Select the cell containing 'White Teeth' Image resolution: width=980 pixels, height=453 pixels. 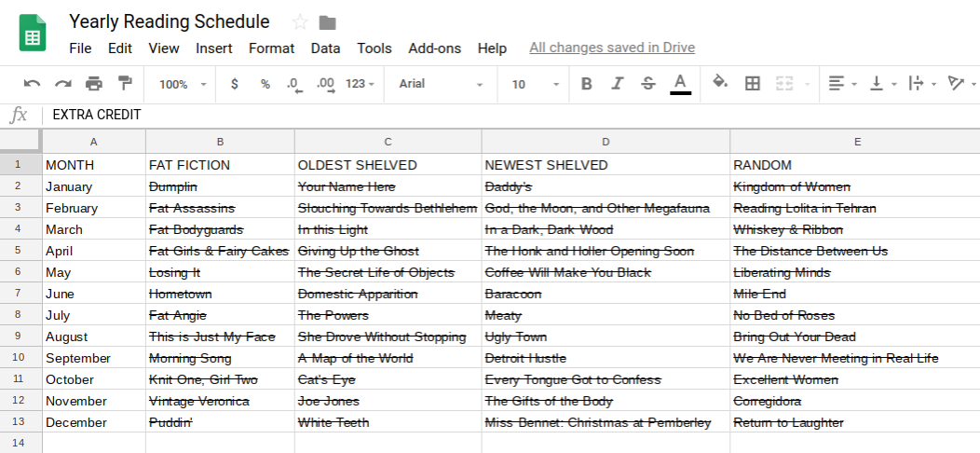tap(388, 422)
